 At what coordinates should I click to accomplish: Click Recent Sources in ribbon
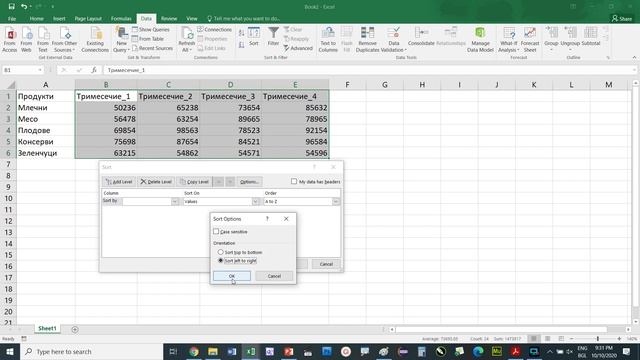pos(152,48)
